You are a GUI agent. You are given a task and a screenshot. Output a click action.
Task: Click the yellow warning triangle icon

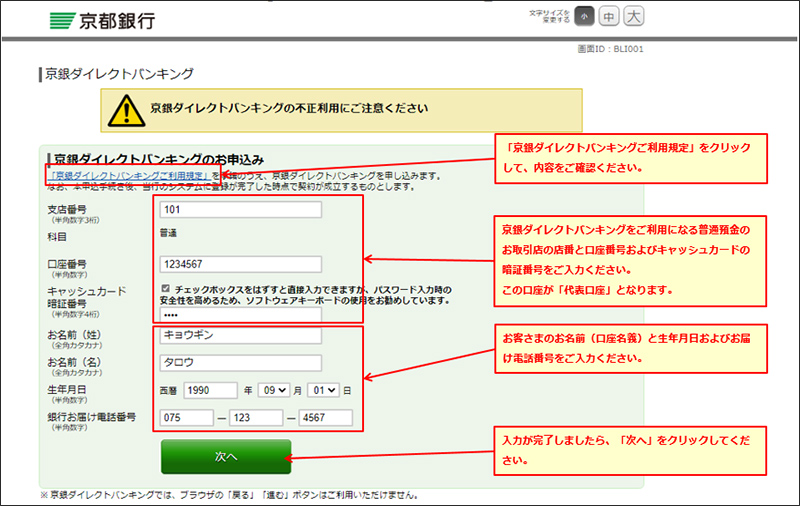(126, 110)
